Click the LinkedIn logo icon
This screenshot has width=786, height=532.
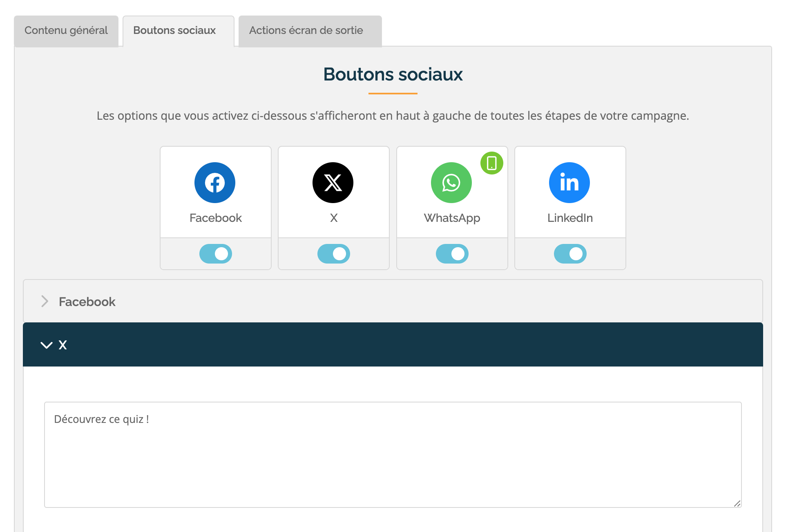(x=569, y=183)
